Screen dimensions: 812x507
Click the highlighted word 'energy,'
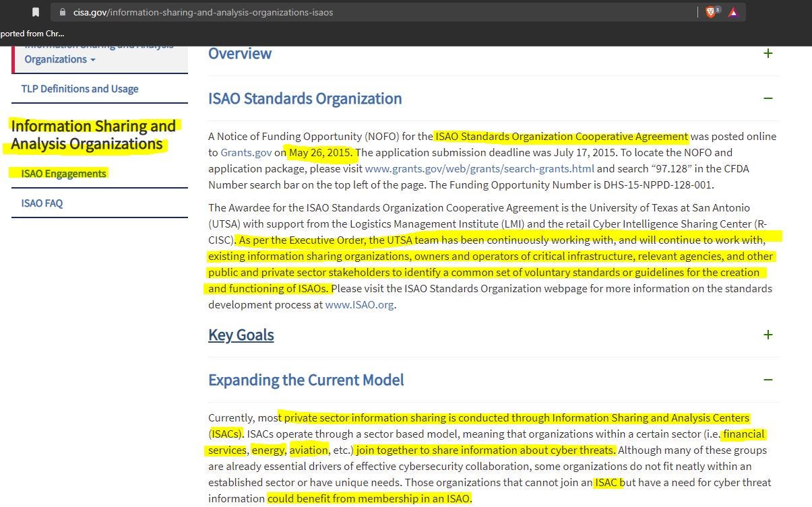pyautogui.click(x=269, y=450)
